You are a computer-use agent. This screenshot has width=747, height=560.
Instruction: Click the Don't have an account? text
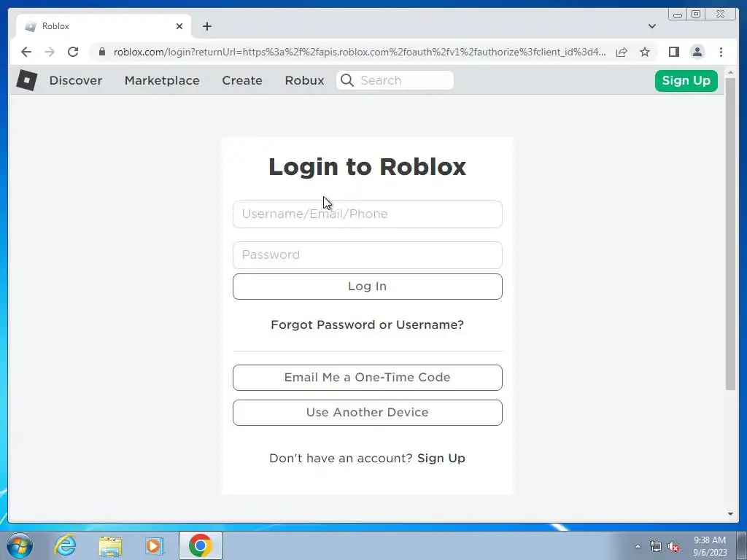[341, 458]
